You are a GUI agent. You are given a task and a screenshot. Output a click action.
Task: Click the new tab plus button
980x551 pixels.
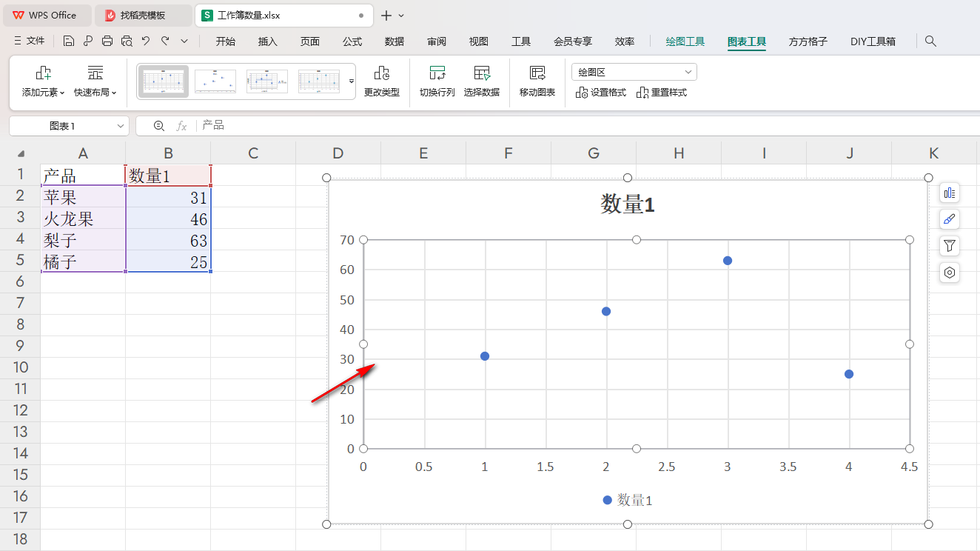(x=386, y=15)
